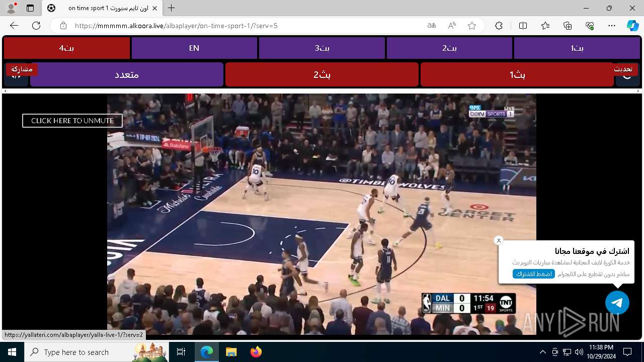This screenshot has width=644, height=362.
Task: Select second-row red بث2 button
Action: [x=322, y=74]
